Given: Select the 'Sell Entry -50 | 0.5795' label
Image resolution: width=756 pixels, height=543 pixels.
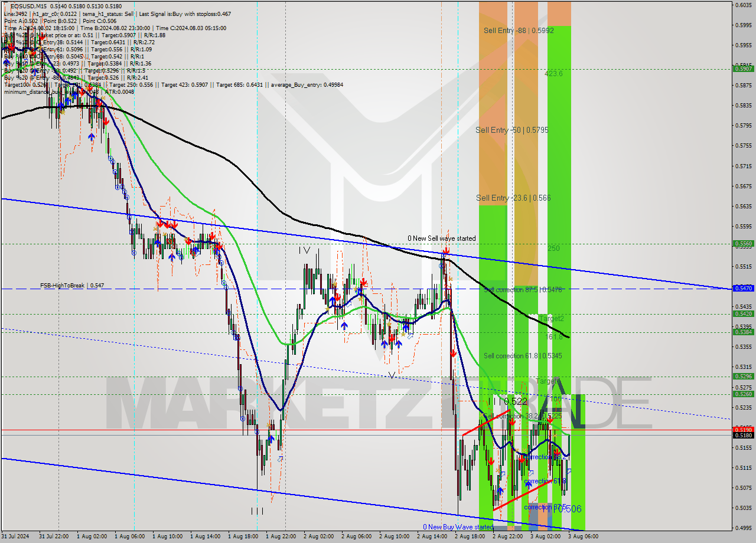Looking at the screenshot, I should [x=513, y=129].
